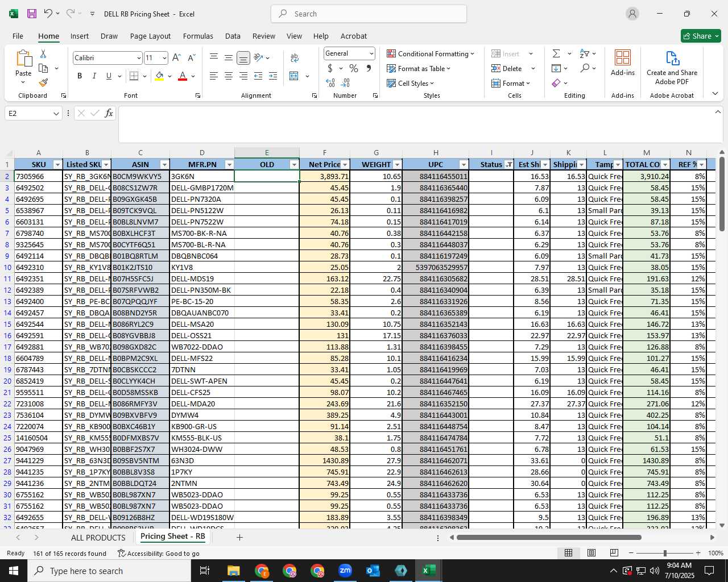Click the AutoSum sigma icon

(x=556, y=53)
